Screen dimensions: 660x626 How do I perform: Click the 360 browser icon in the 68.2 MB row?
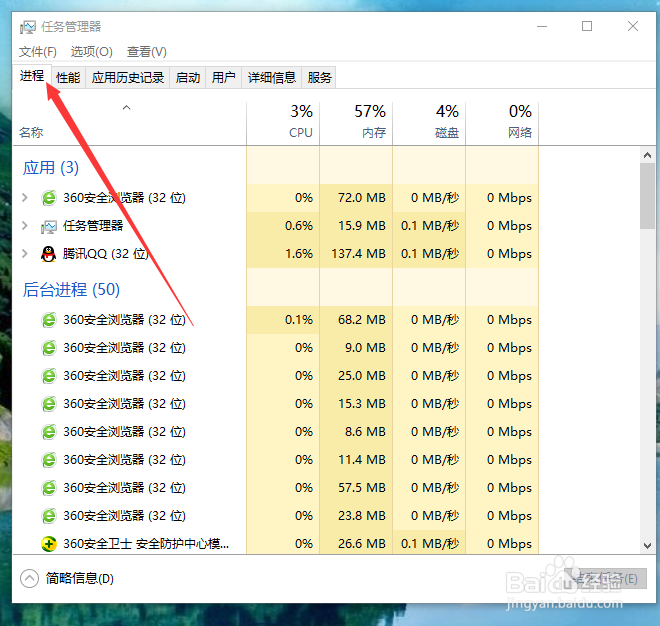point(49,320)
